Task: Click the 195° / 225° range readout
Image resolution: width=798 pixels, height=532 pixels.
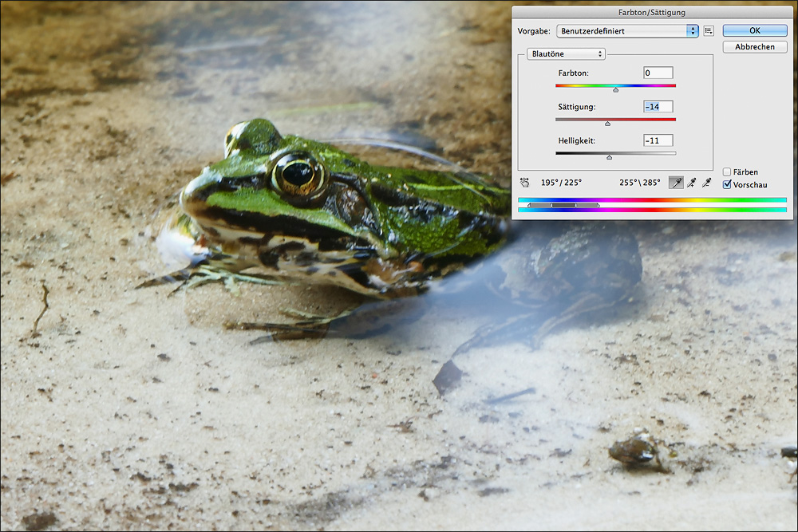Action: 561,183
